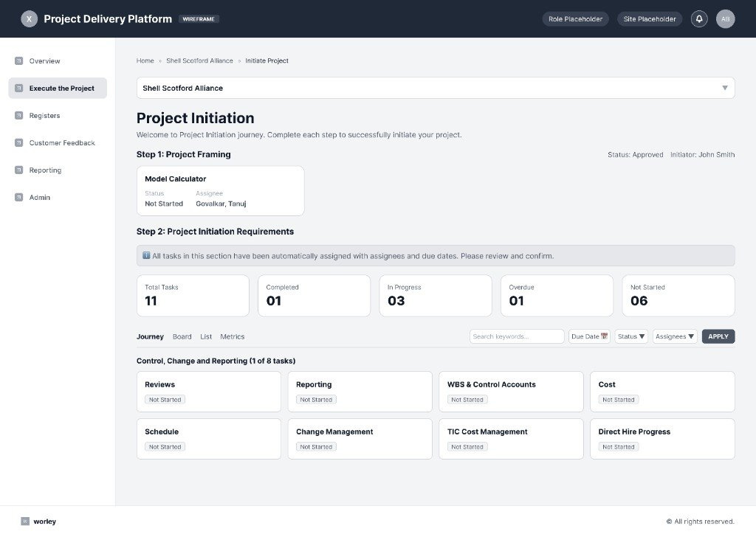Open the Change Management task card
Image resolution: width=756 pixels, height=537 pixels.
point(360,439)
